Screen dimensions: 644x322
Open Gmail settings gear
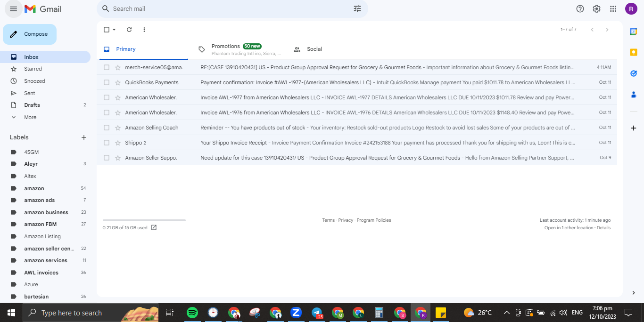(x=596, y=8)
